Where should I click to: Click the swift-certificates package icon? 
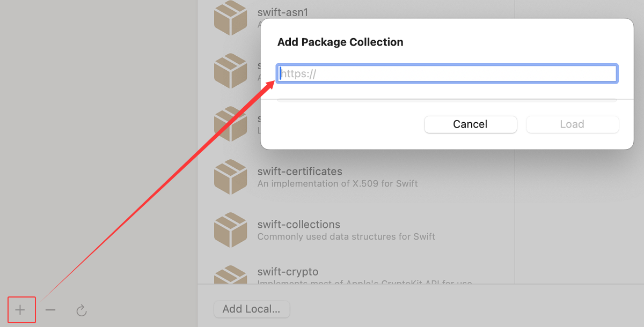230,177
